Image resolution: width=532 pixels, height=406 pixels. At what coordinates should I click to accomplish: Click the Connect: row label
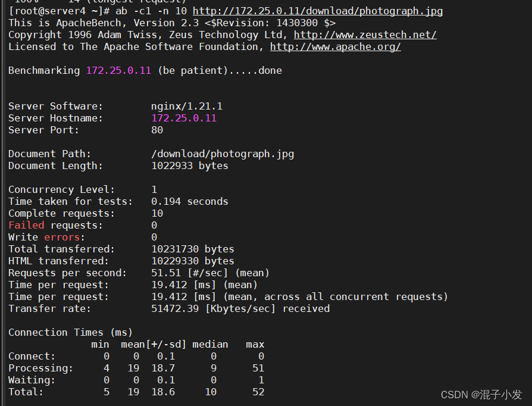(32, 356)
